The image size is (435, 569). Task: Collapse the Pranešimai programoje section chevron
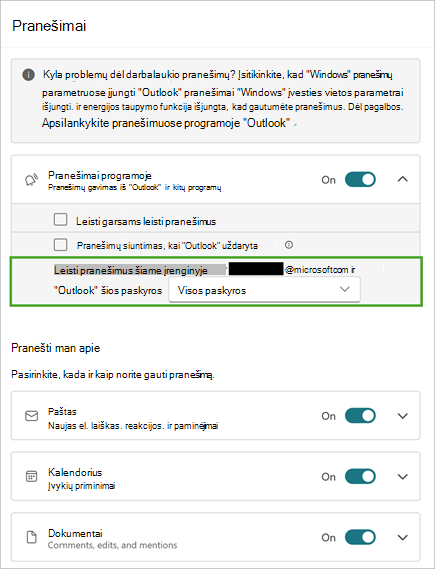click(x=403, y=179)
